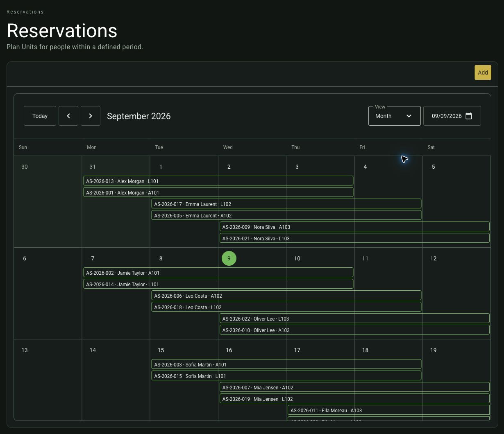Open reservation AS-2026-003 Sofia Martin A101
Image resolution: width=504 pixels, height=434 pixels.
(286, 364)
